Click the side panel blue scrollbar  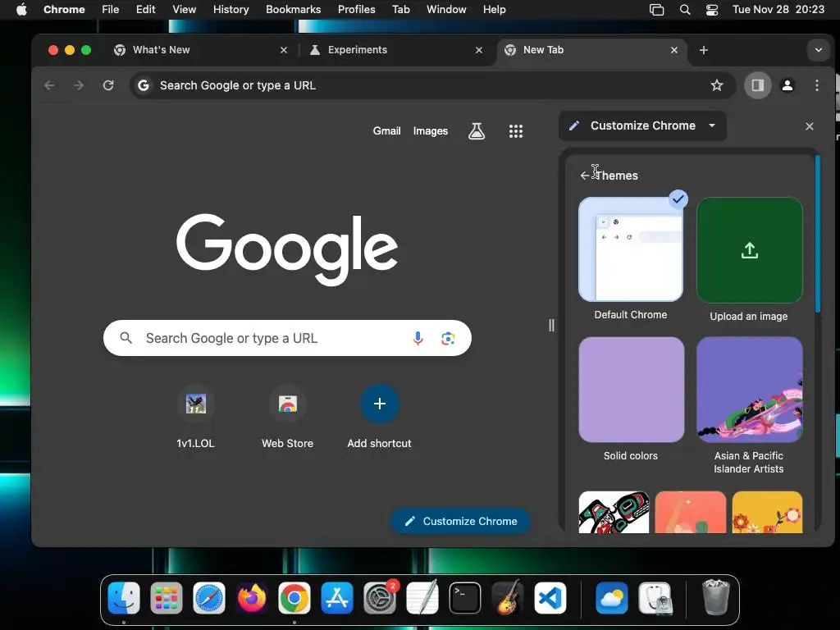[x=818, y=234]
